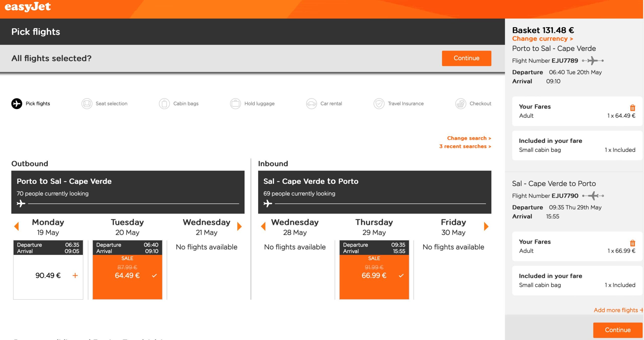Click Flight Number EJU7789 text
The width and height of the screenshot is (644, 340).
pyautogui.click(x=545, y=61)
